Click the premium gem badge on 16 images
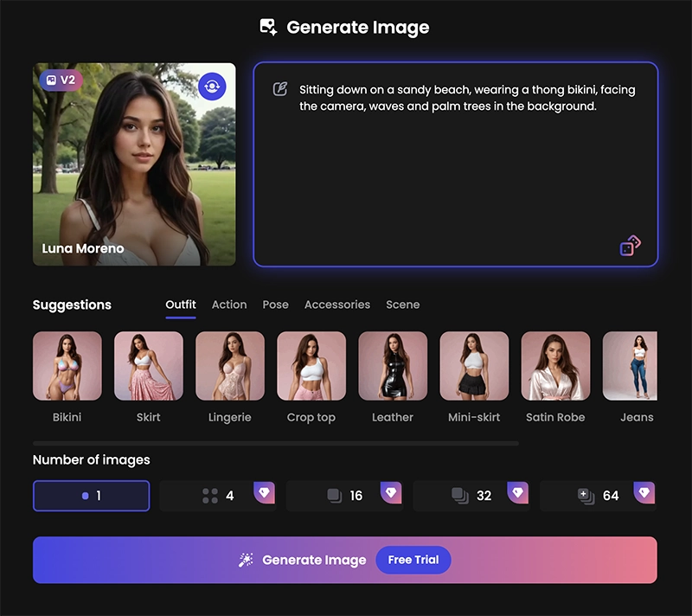 point(391,492)
